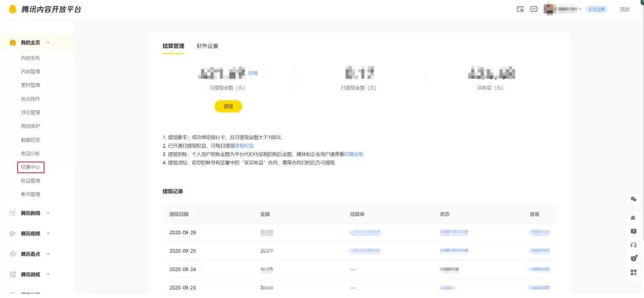Expand the account name dropdown arrow
Viewport: 644px width, 298px height.
tap(580, 9)
